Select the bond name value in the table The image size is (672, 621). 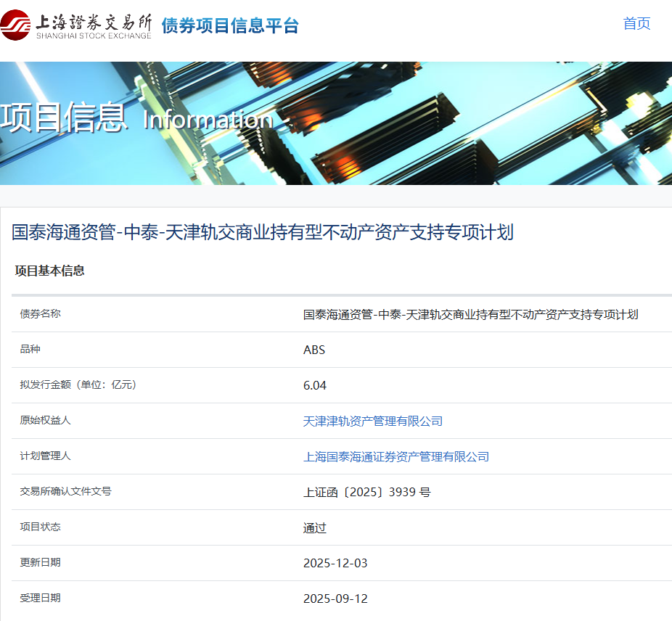(470, 315)
